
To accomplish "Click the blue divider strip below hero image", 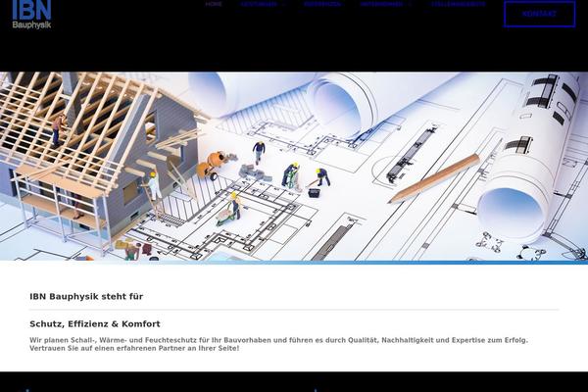I will pos(294,262).
